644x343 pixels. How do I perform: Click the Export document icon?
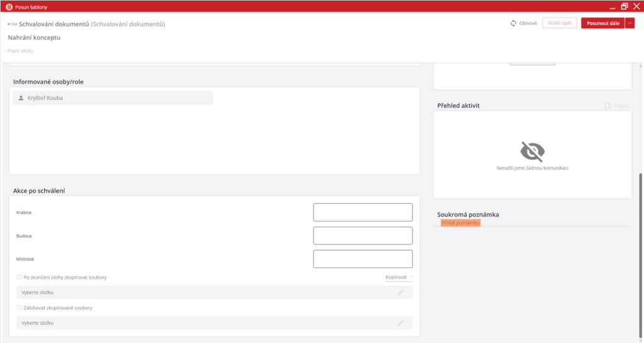[608, 106]
